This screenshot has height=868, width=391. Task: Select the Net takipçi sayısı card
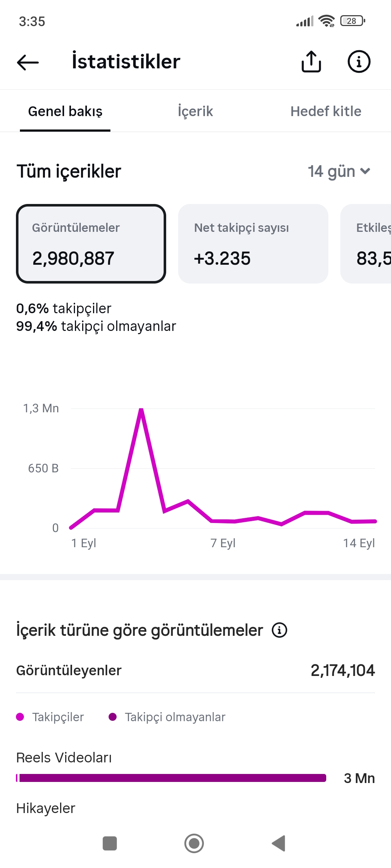point(253,244)
